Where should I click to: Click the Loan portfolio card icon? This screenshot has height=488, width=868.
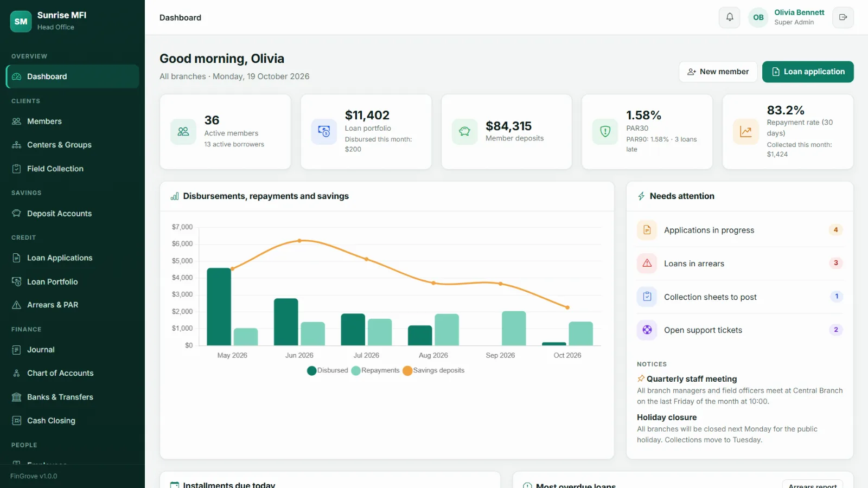coord(324,132)
